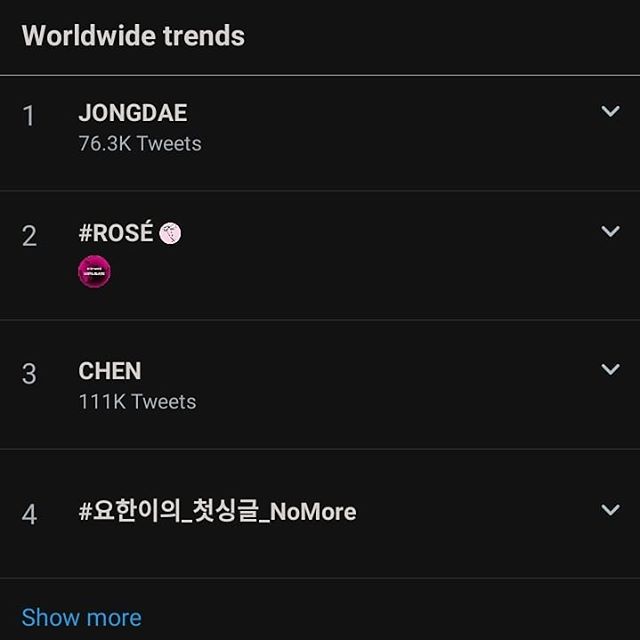Image resolution: width=640 pixels, height=640 pixels.
Task: Select the #ROSÉ hashtag trend
Action: tap(116, 233)
